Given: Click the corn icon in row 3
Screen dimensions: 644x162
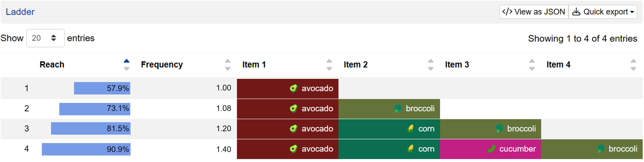Looking at the screenshot, I should click(411, 129).
